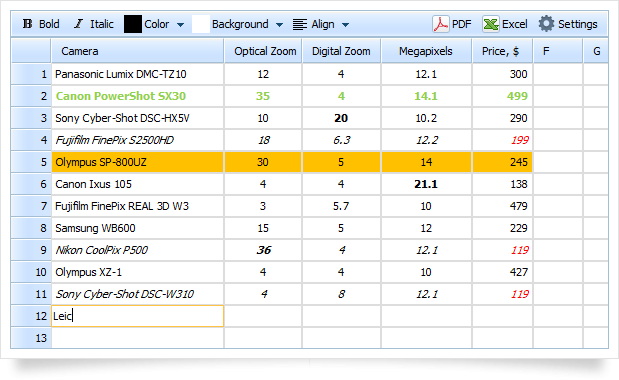Select row header 9
This screenshot has width=619, height=380.
tap(31, 250)
